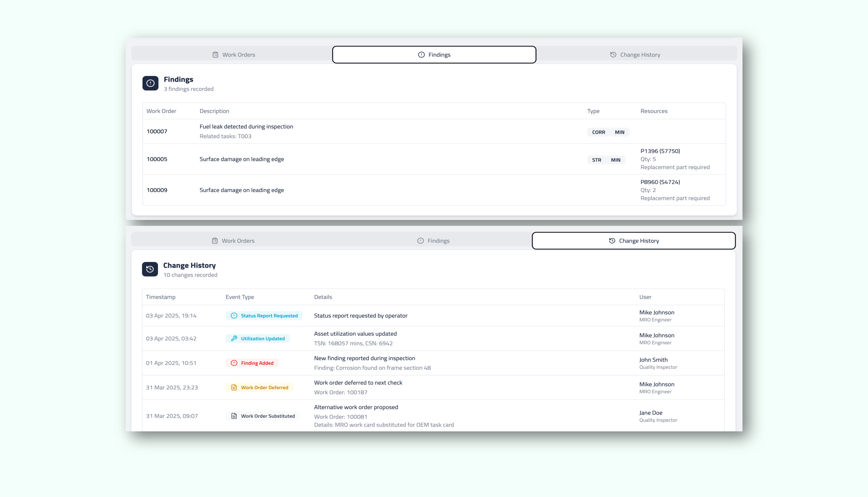Click the Findings header alert icon
The height and width of the screenshot is (497, 868).
click(150, 83)
